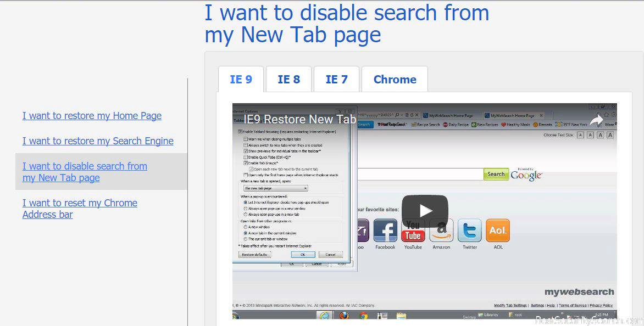The width and height of the screenshot is (644, 326).
Task: Click the Facebook icon in favorite sites
Action: pos(385,231)
